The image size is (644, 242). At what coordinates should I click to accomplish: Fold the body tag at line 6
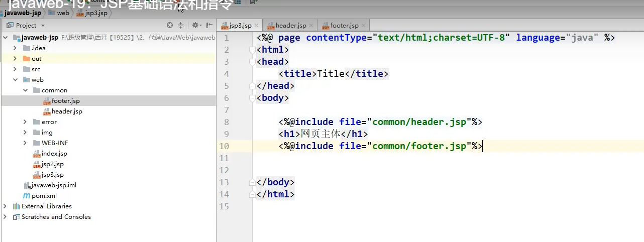tap(252, 98)
